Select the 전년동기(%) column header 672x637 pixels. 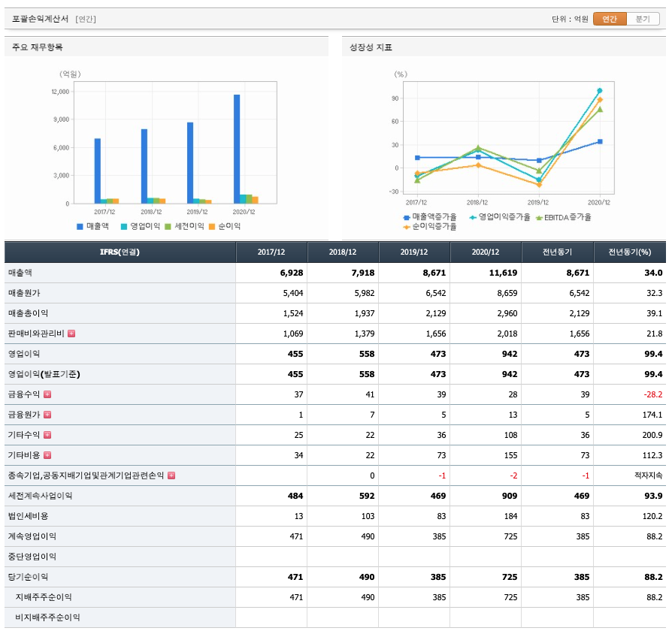coord(630,252)
